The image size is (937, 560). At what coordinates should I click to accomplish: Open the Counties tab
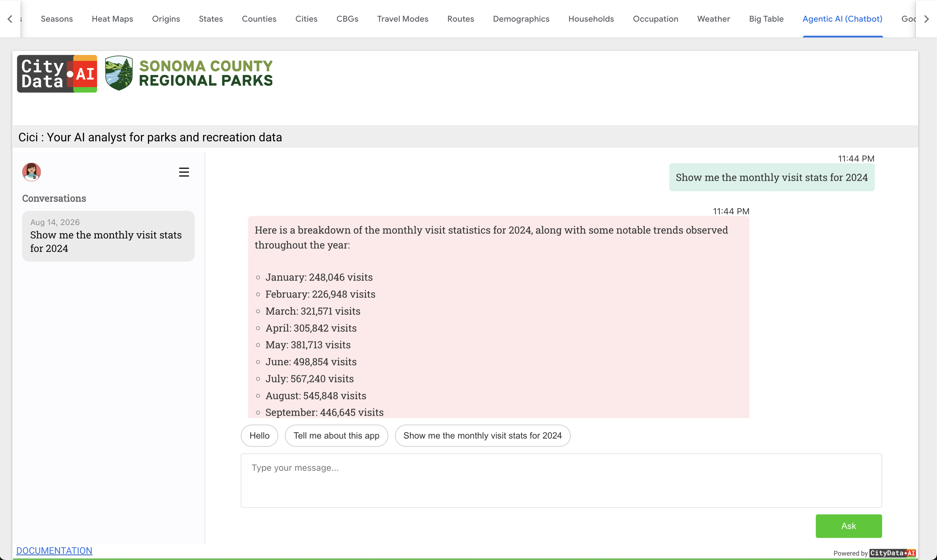point(259,19)
